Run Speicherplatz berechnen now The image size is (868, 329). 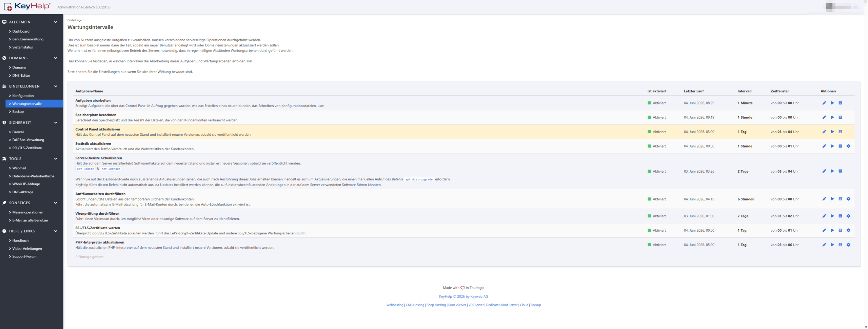832,117
